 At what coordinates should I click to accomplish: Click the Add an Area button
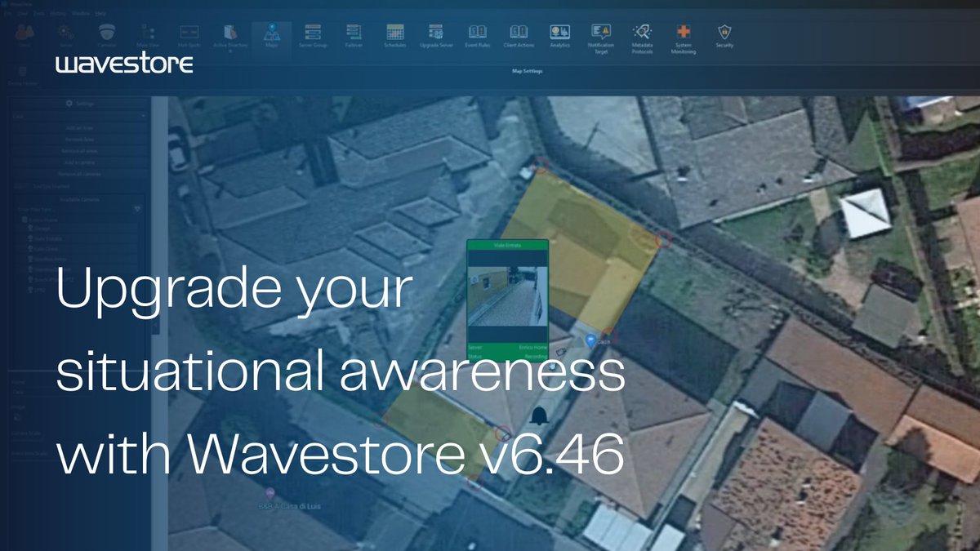pyautogui.click(x=79, y=129)
